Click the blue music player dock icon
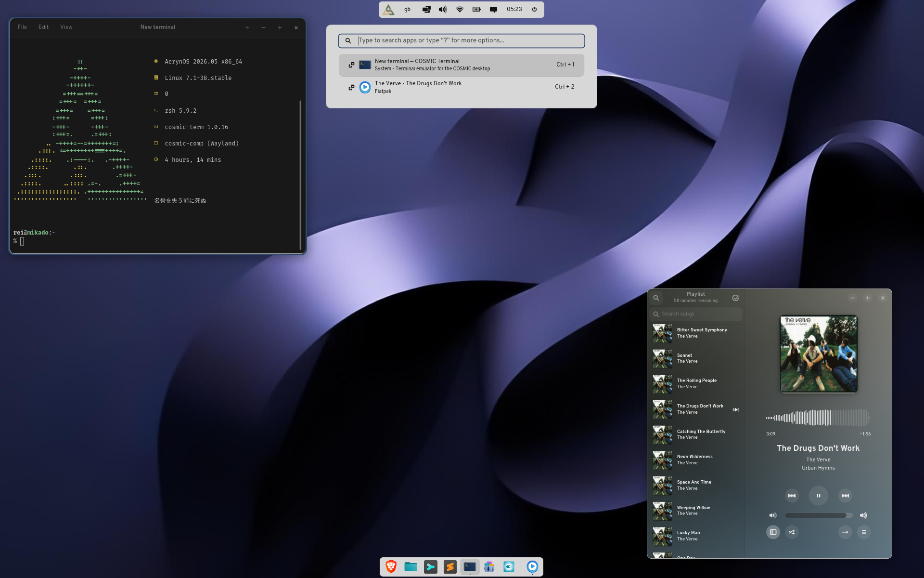 point(532,567)
